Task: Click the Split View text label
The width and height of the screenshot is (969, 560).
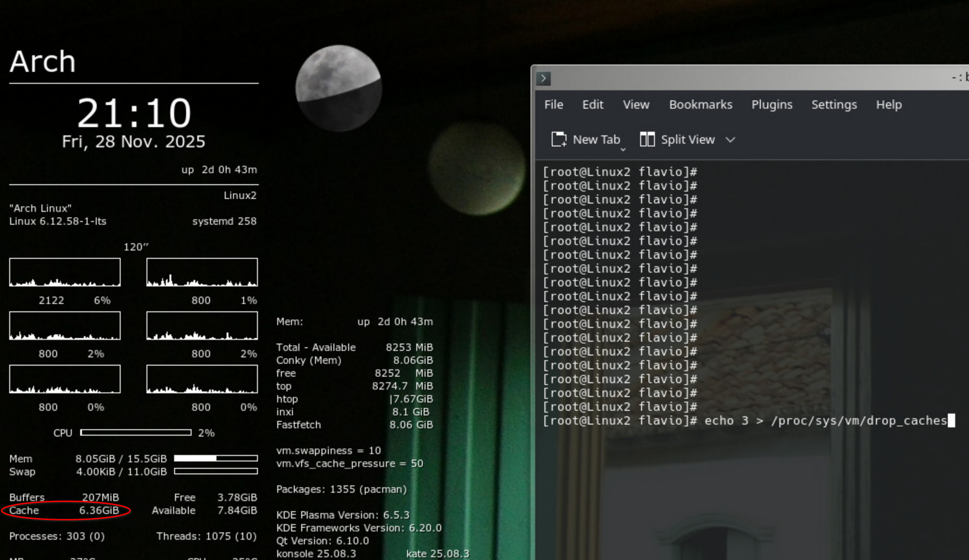Action: (687, 140)
